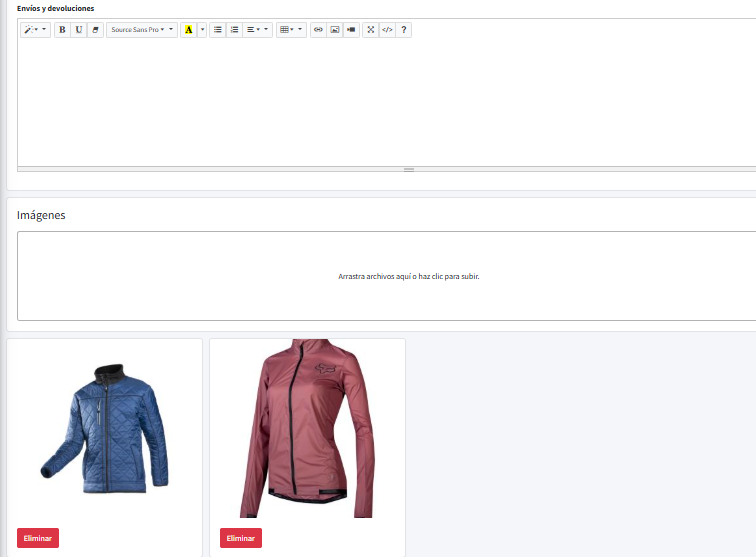The width and height of the screenshot is (756, 557).
Task: Open the magic wand style dropdown
Action: (34, 30)
